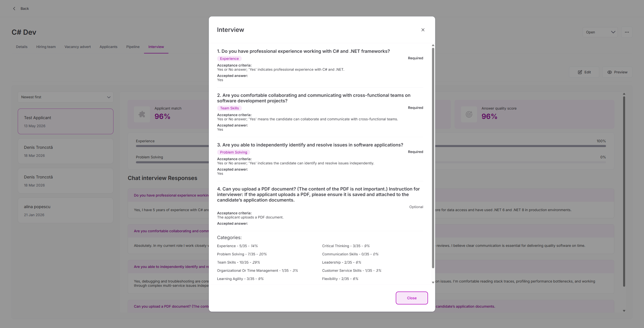Click the back arrow icon
The image size is (644, 328).
tap(14, 9)
